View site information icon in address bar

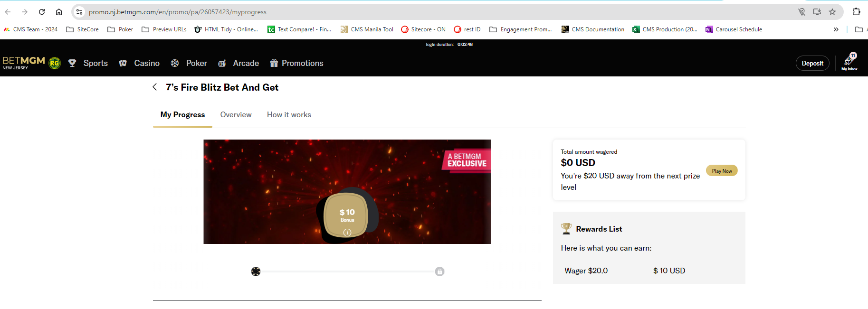[x=79, y=12]
